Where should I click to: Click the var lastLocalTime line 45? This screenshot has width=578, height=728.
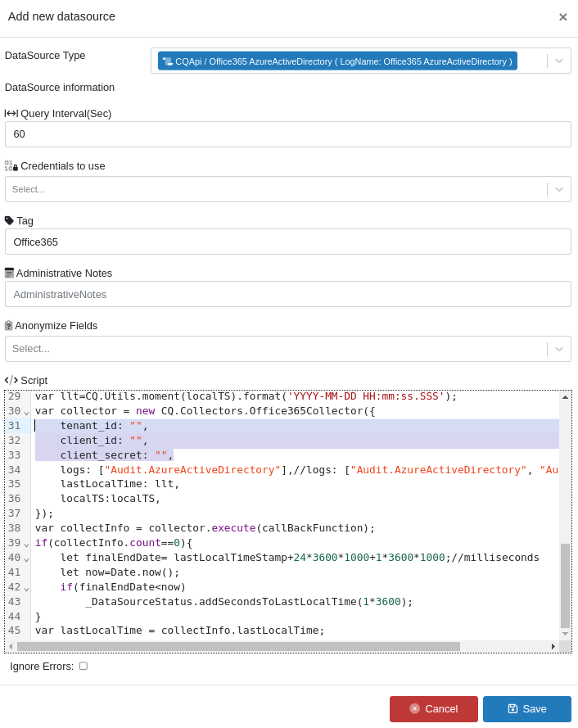click(179, 631)
